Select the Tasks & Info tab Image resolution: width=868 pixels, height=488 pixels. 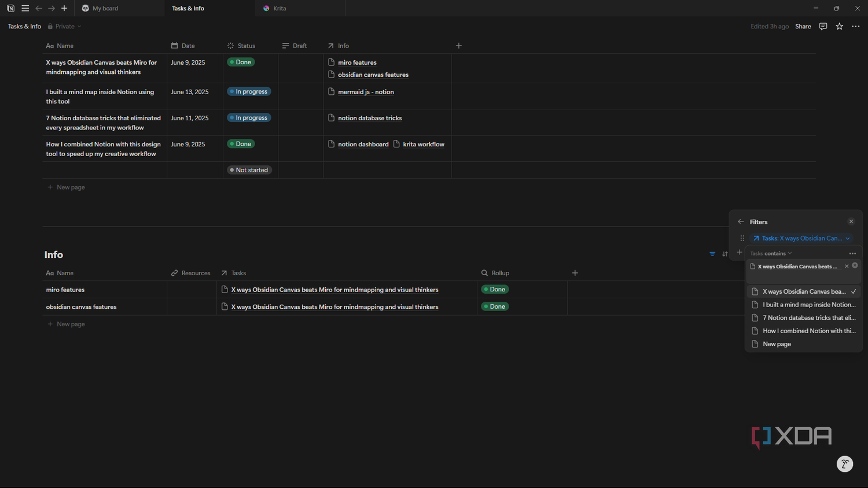(x=209, y=8)
